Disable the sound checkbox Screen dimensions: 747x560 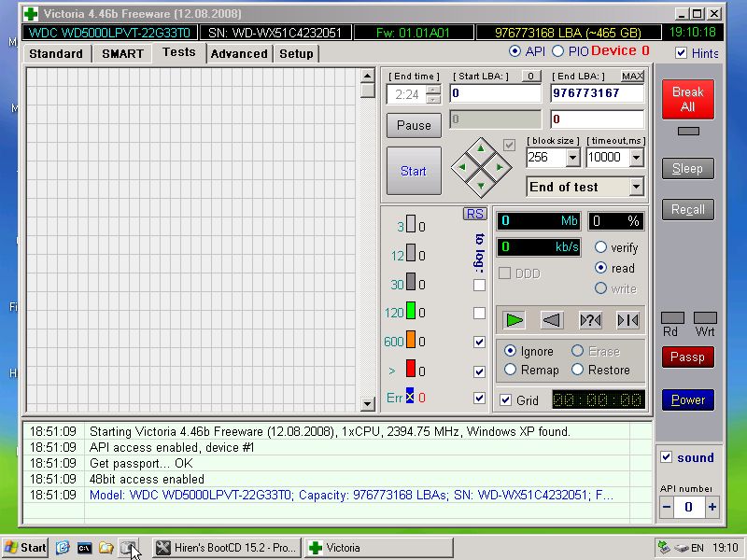(666, 457)
